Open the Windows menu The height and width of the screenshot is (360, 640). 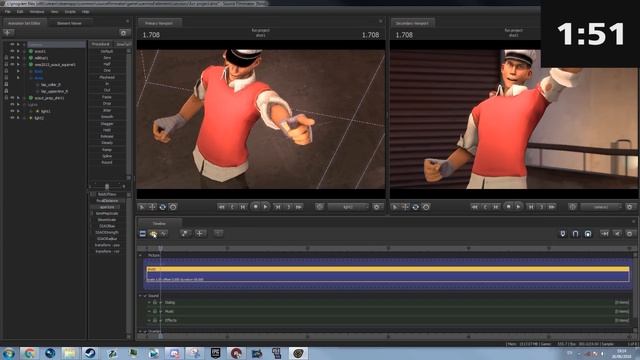pos(37,12)
